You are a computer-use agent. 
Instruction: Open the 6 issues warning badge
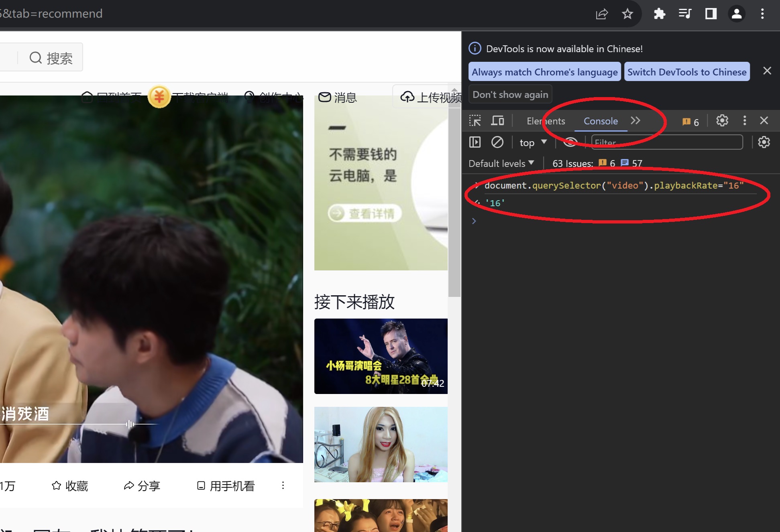click(x=690, y=122)
